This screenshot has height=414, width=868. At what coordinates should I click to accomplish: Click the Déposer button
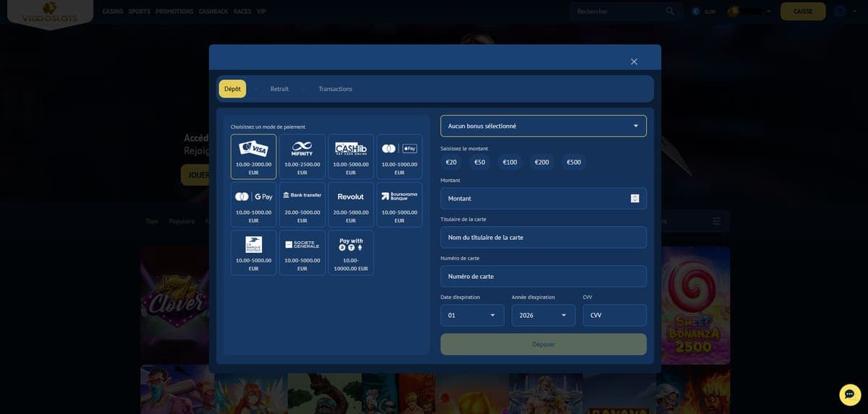tap(543, 344)
